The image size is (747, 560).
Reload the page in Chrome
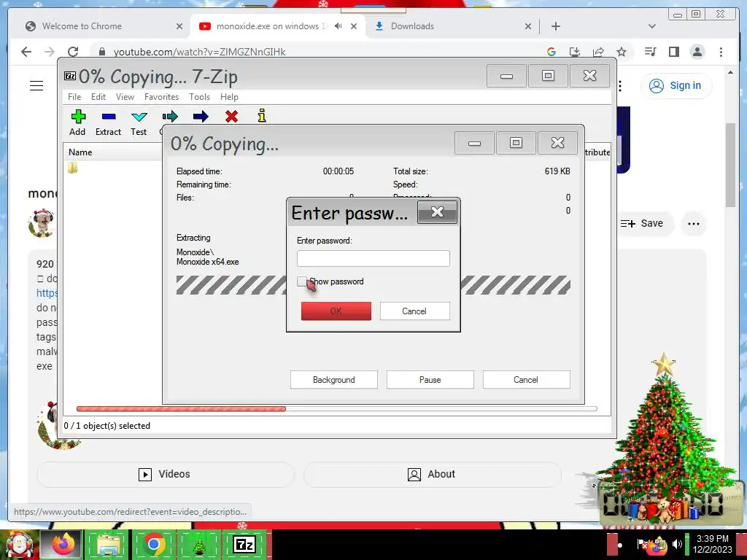(x=73, y=52)
